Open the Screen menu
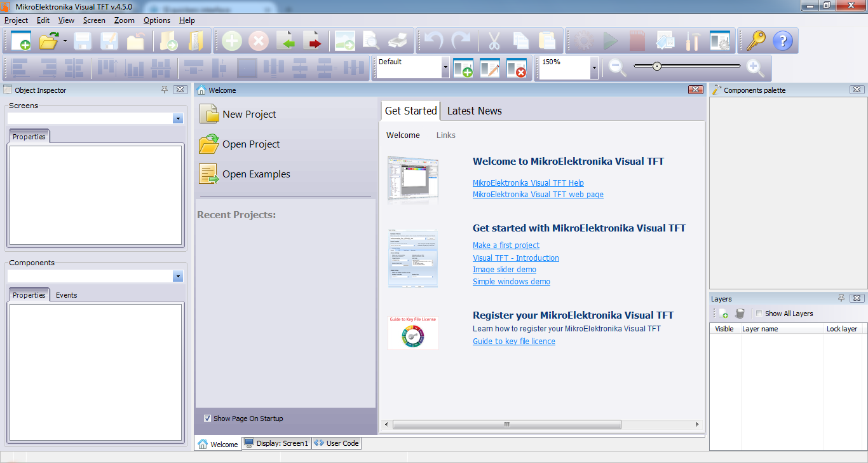 click(x=94, y=20)
